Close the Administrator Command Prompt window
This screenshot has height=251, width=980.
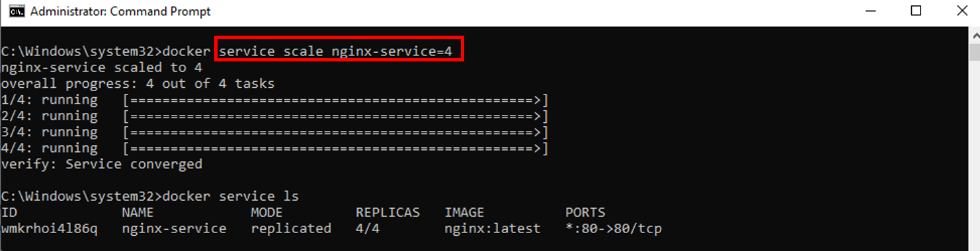pyautogui.click(x=961, y=11)
